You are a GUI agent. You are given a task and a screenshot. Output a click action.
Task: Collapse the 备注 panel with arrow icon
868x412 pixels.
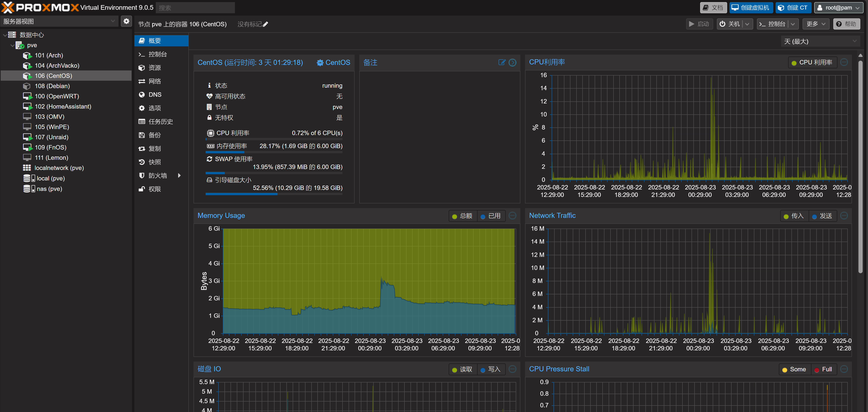[x=512, y=62]
